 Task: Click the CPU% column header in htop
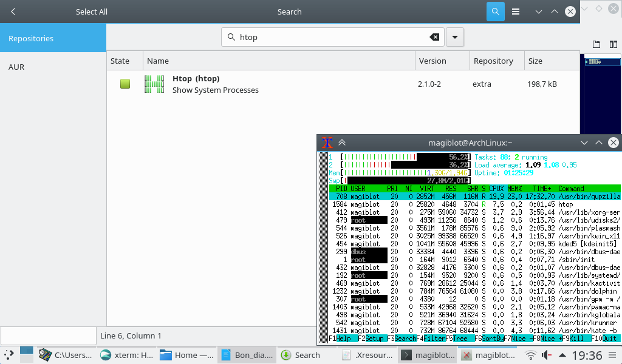point(496,189)
